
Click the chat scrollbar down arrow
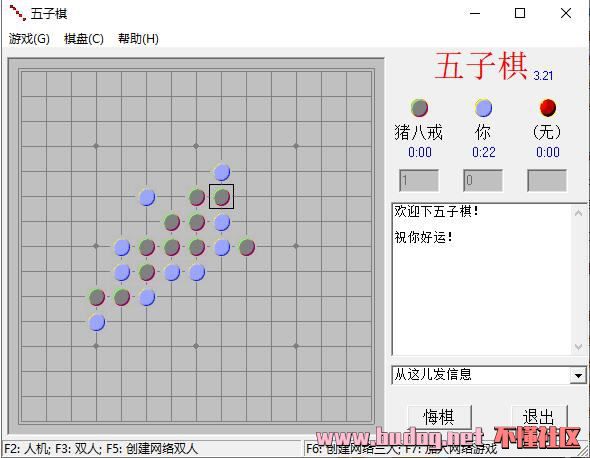(578, 347)
